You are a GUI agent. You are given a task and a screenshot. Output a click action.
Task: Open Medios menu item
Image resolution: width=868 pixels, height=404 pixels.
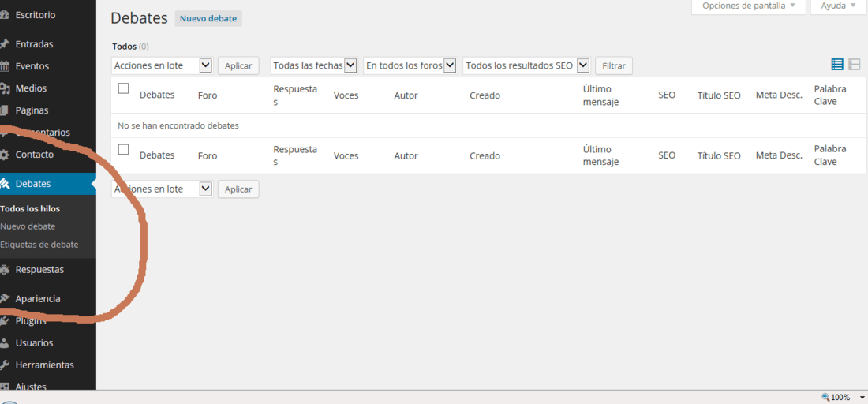tap(31, 88)
